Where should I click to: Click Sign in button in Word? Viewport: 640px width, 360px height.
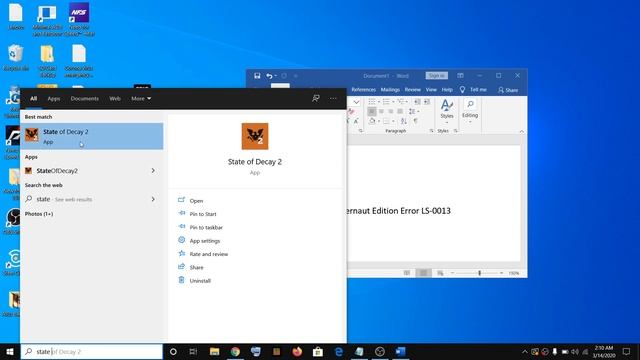point(437,76)
